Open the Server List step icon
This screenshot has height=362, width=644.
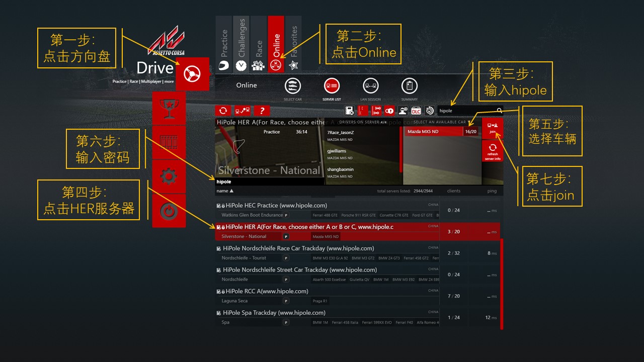[x=332, y=86]
